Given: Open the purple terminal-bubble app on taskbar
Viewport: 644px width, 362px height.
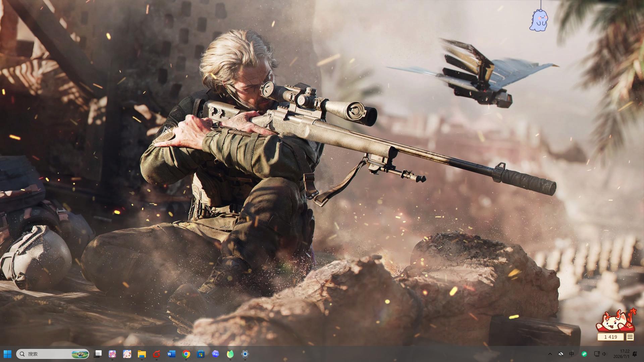Looking at the screenshot, I should (216, 354).
